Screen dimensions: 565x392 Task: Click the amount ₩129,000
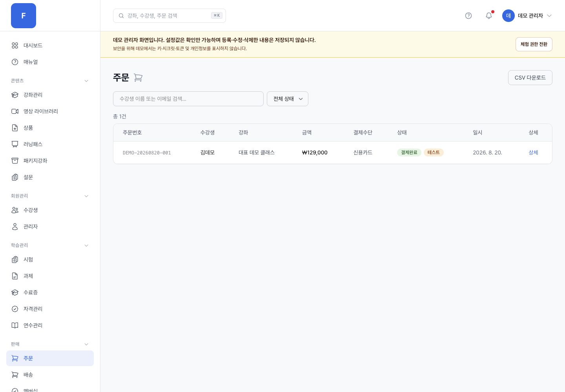pyautogui.click(x=315, y=152)
